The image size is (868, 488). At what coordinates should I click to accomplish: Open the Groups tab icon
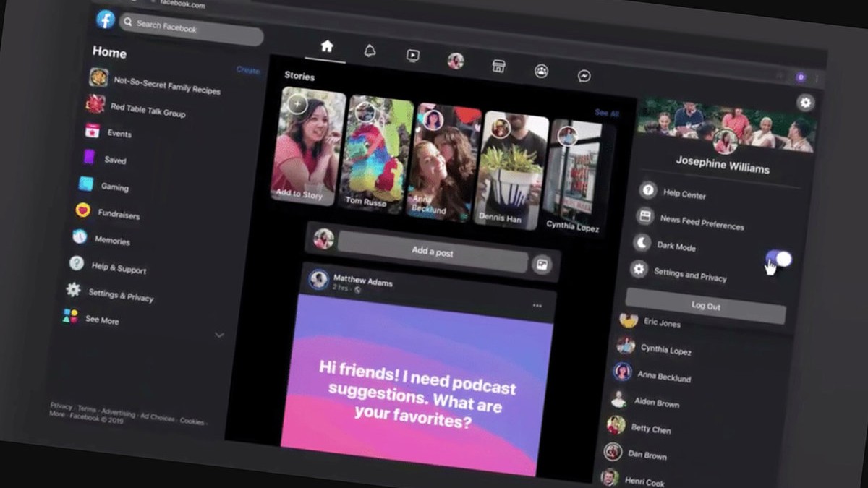point(541,71)
